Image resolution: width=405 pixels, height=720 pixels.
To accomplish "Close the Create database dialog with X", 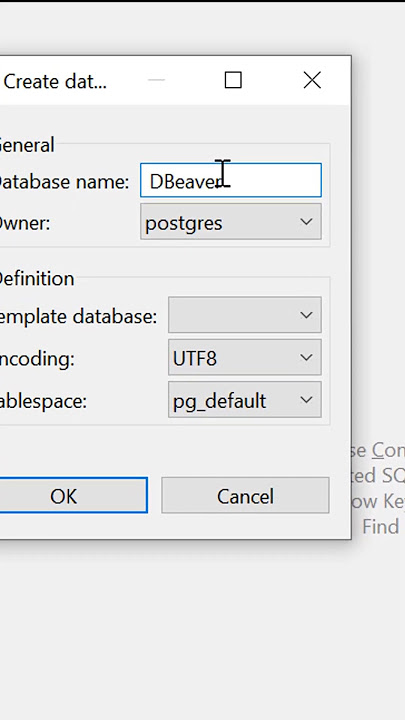I will click(312, 80).
